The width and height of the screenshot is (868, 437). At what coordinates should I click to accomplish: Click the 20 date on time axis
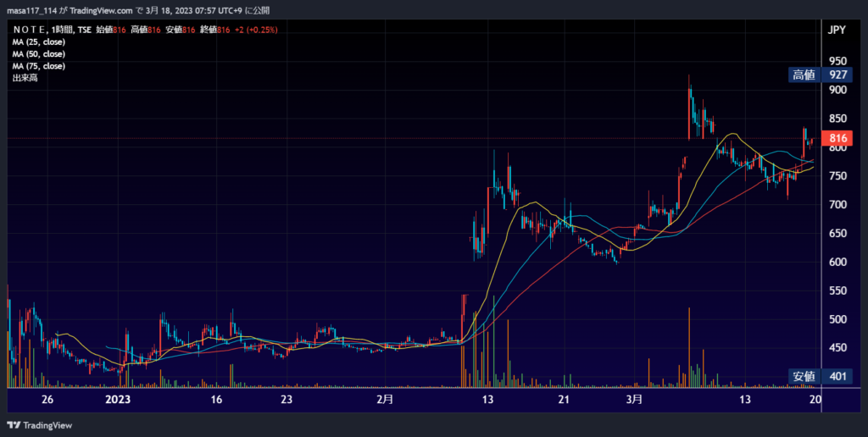(x=815, y=400)
